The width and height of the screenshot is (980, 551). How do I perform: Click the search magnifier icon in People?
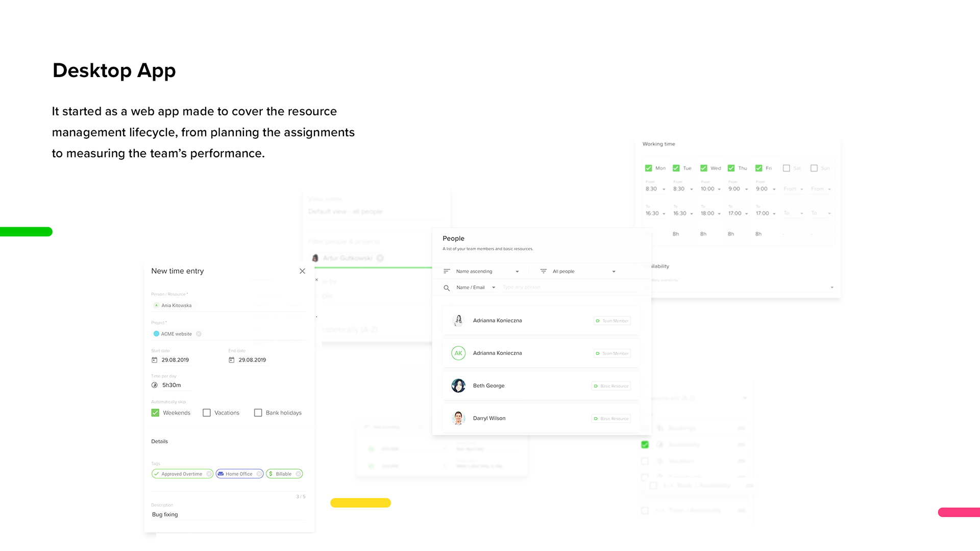[x=447, y=288]
